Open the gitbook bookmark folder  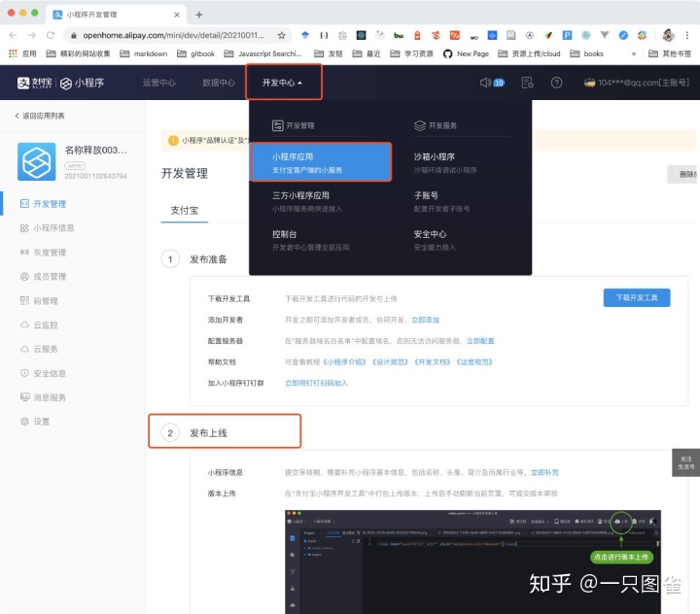point(195,53)
